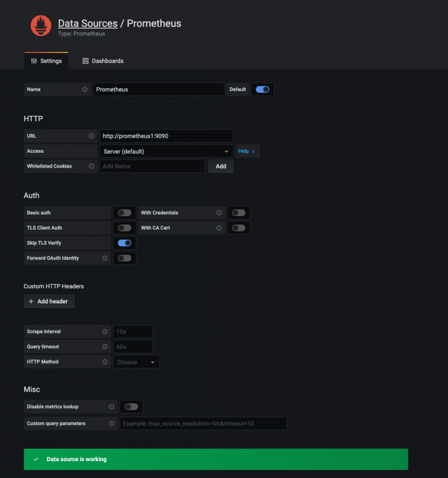
Task: Switch to the Dashboards tab
Action: (x=103, y=61)
